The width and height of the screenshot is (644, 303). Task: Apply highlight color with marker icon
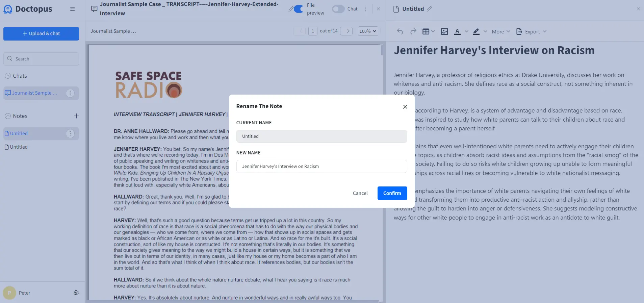(476, 31)
